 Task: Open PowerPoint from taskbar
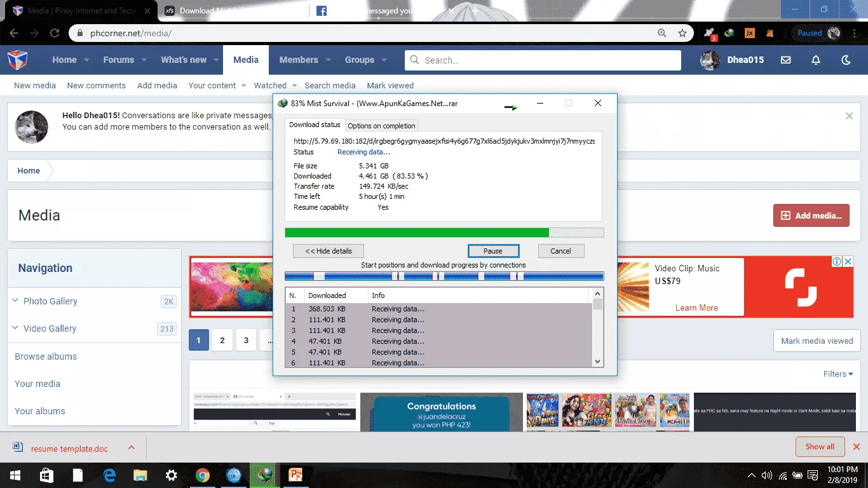[x=296, y=475]
